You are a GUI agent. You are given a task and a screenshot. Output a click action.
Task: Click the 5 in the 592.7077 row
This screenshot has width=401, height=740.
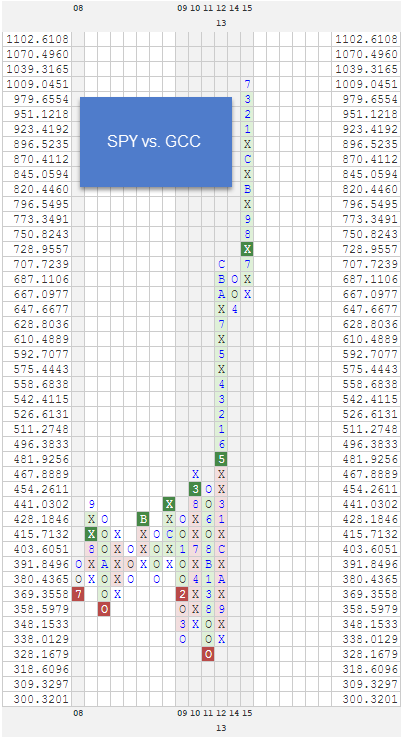pos(221,354)
